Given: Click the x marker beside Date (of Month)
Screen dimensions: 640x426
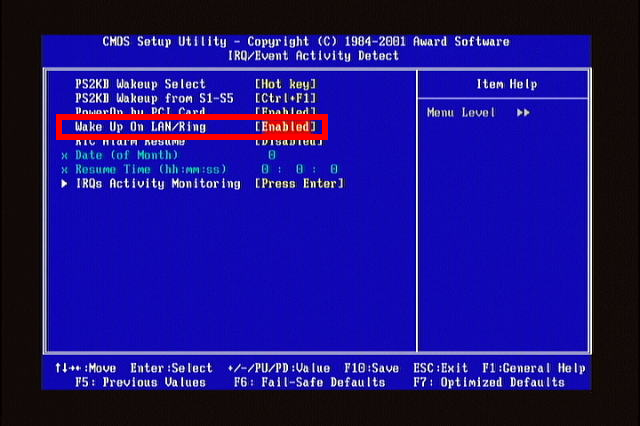Looking at the screenshot, I should (64, 156).
